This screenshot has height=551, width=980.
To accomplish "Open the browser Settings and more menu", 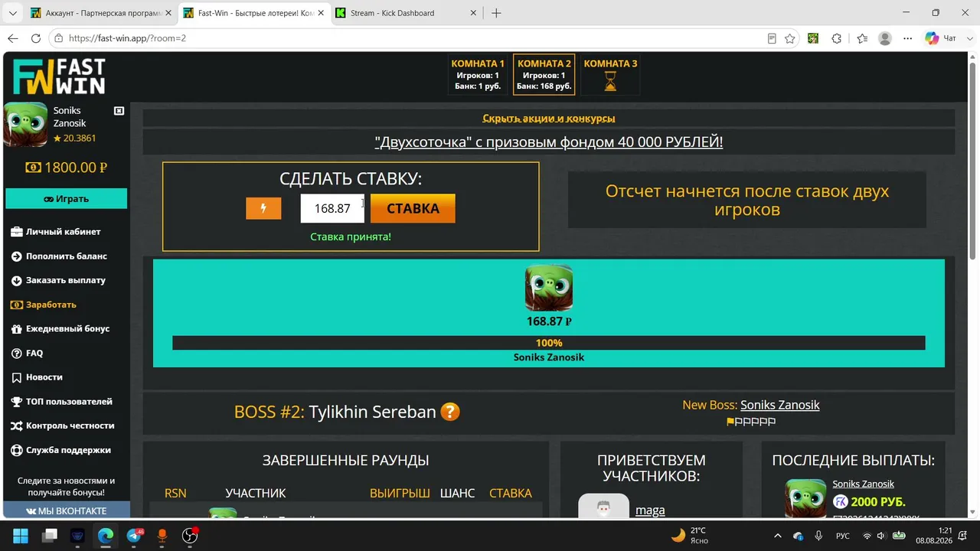I will click(908, 38).
